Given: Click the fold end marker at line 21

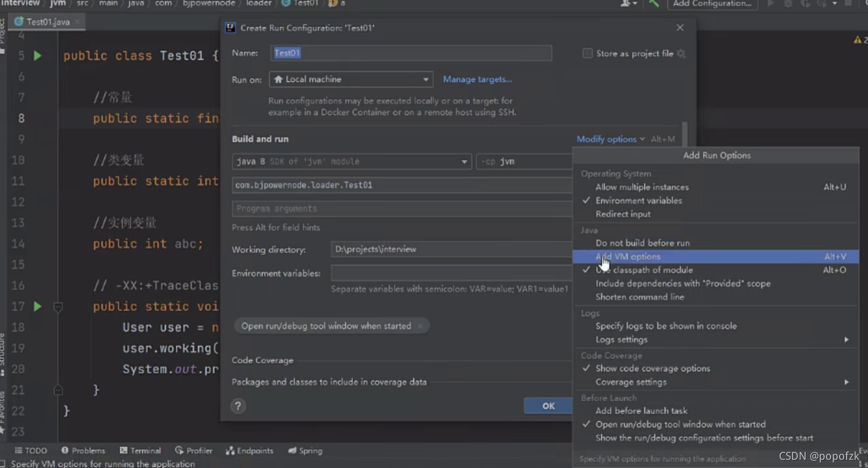Looking at the screenshot, I should (x=58, y=390).
